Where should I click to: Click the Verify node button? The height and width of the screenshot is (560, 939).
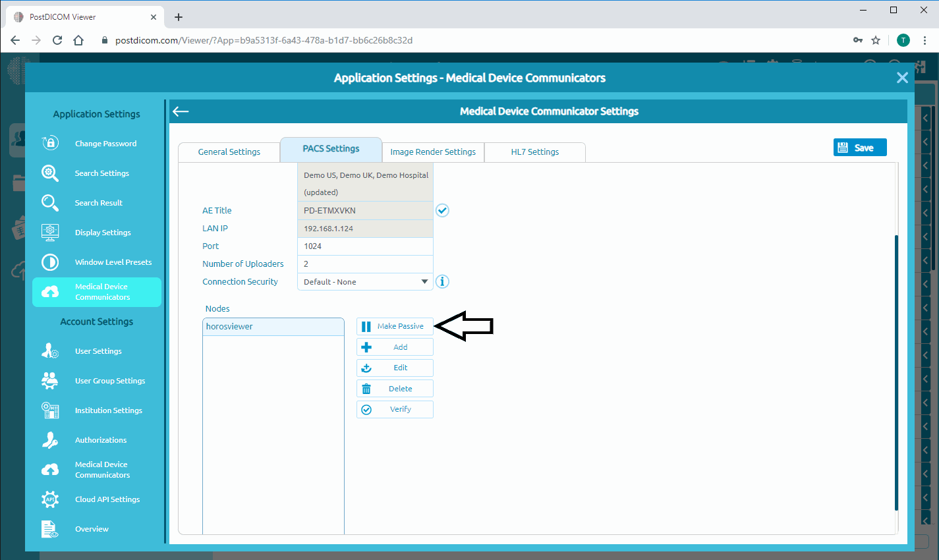(395, 409)
